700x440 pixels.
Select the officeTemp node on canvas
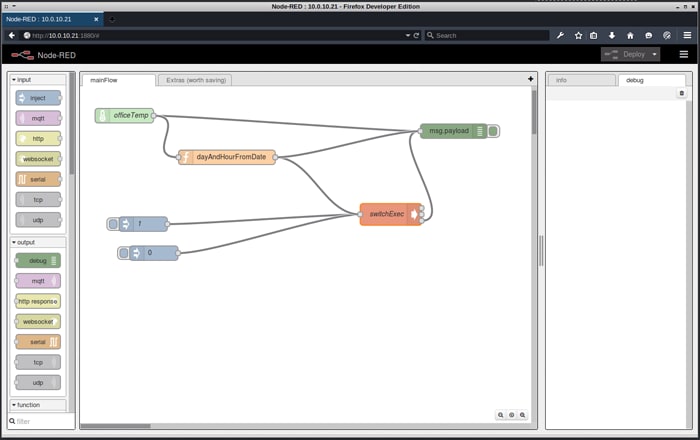click(x=125, y=116)
